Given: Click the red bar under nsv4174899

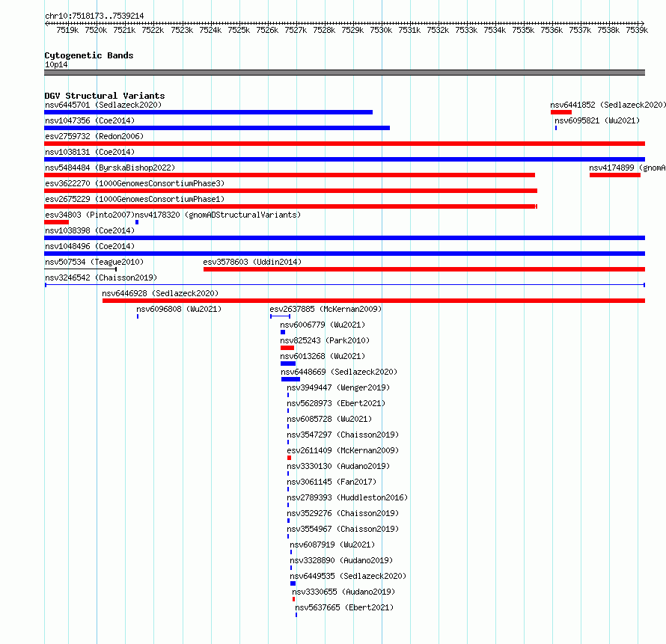Looking at the screenshot, I should (x=615, y=175).
